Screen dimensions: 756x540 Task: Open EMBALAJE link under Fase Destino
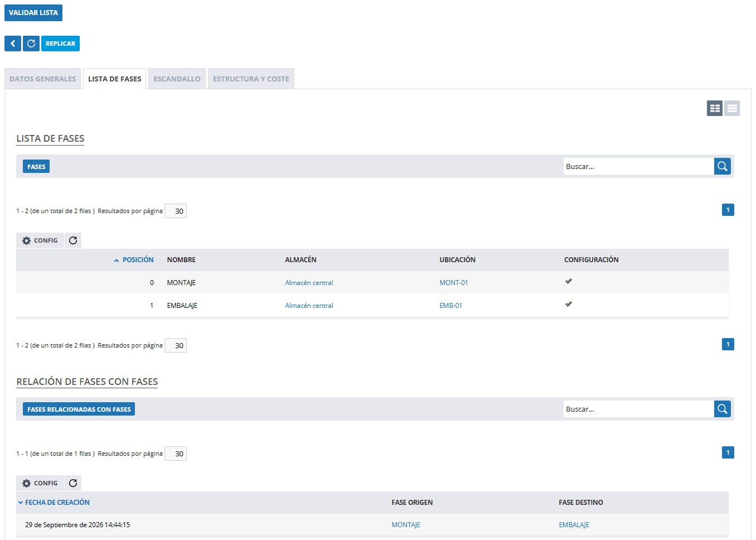pyautogui.click(x=574, y=525)
